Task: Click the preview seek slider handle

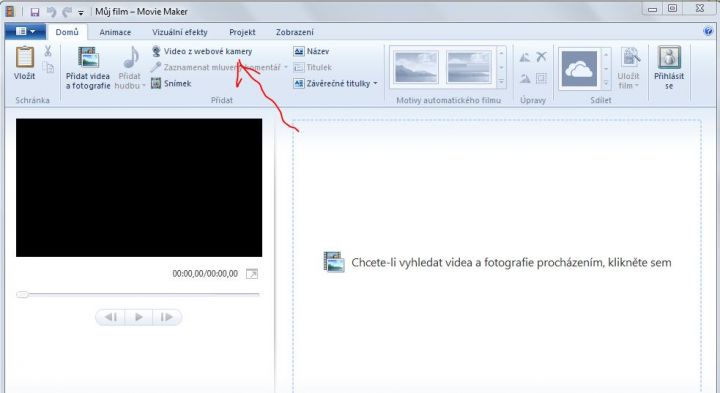Action: pos(22,295)
